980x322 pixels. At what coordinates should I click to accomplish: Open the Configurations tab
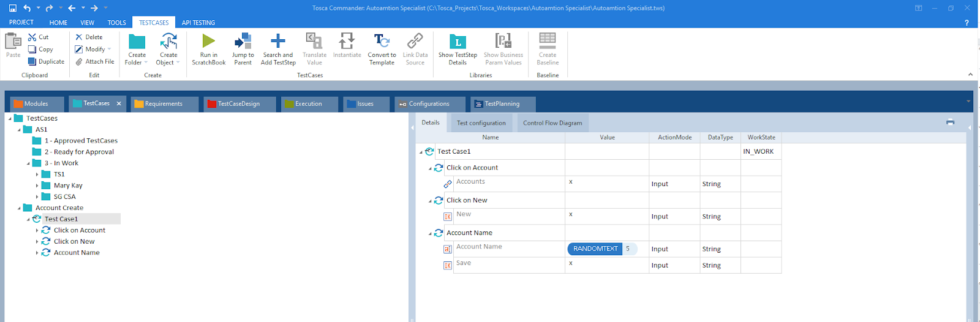coord(429,104)
